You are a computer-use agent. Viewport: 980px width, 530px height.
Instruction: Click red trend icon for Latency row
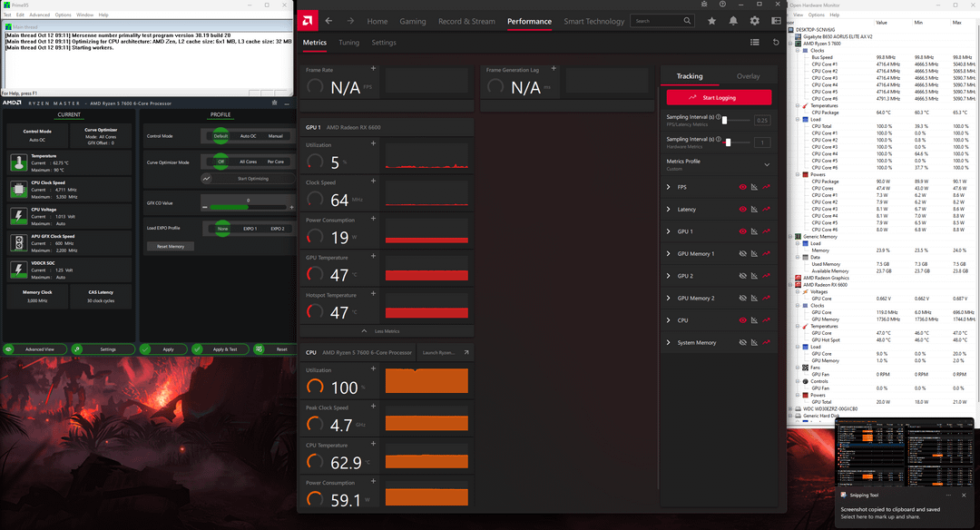pyautogui.click(x=766, y=209)
